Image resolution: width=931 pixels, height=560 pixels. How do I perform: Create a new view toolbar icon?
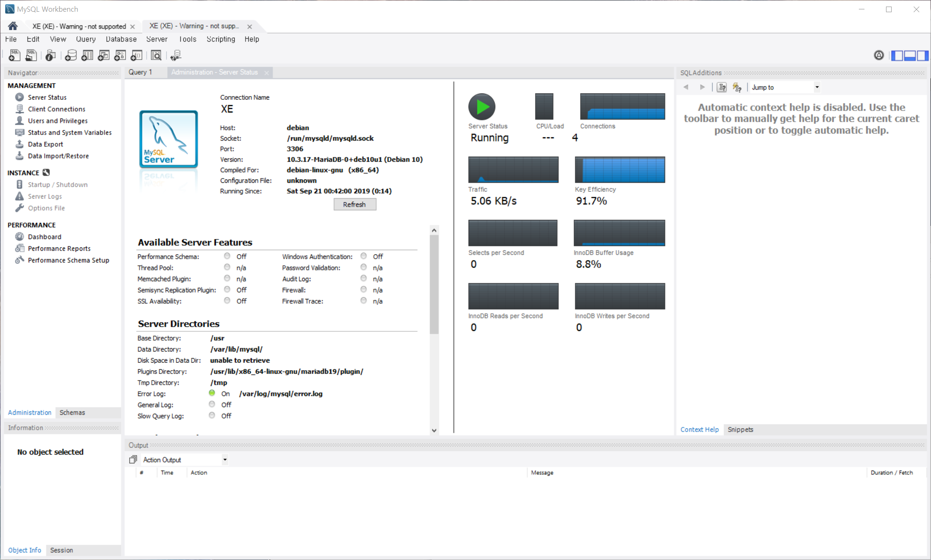click(104, 55)
